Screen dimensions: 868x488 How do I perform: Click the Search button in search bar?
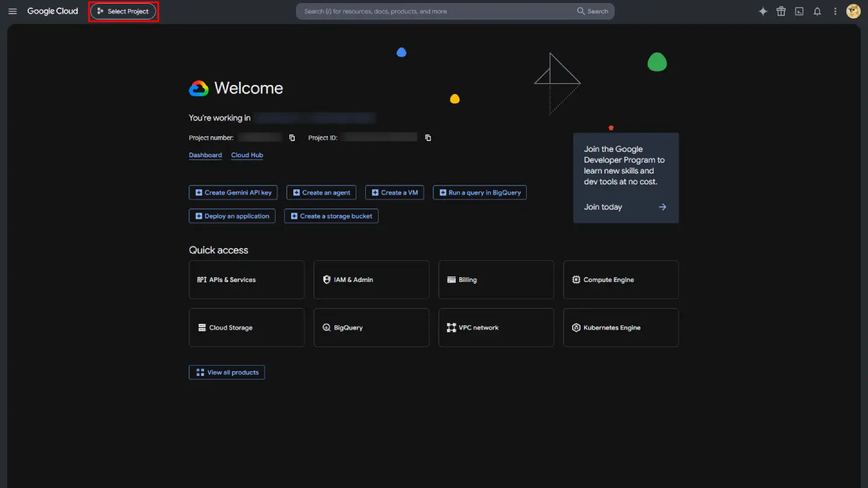[593, 11]
